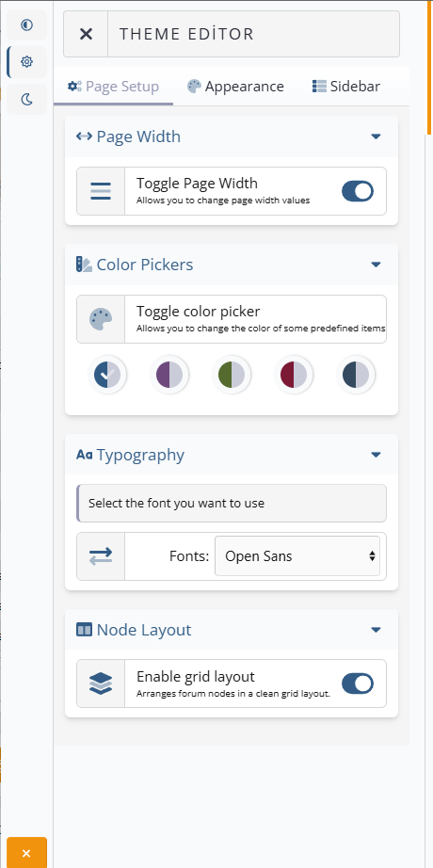Switch to the Appearance tab
Screen dimensions: 433x868
pos(235,87)
